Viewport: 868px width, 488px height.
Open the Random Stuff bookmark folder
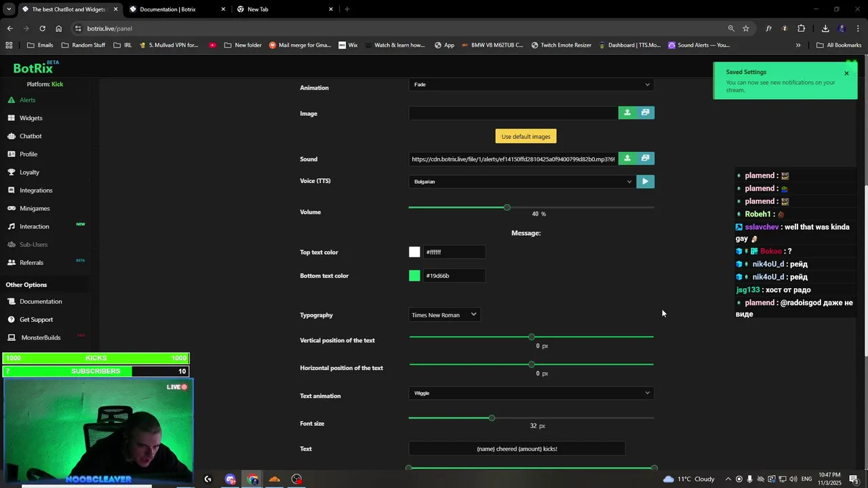pos(83,45)
